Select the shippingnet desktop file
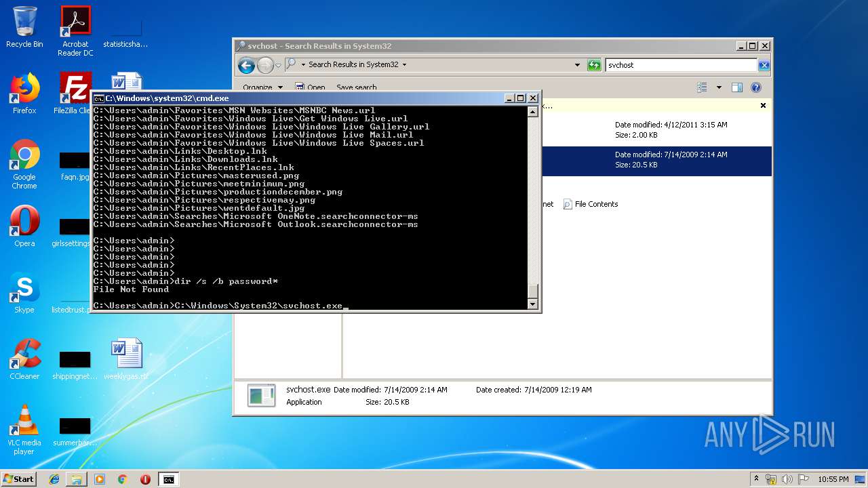 click(75, 365)
